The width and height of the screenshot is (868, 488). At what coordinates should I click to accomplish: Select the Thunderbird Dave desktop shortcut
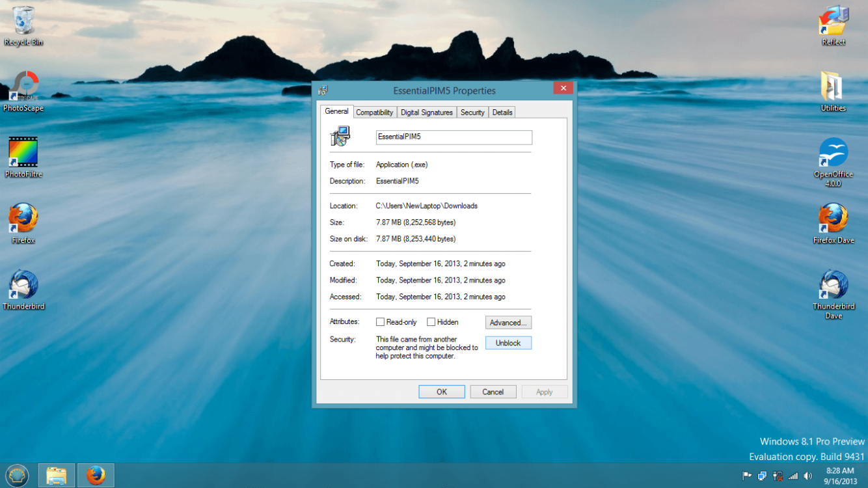pyautogui.click(x=834, y=295)
